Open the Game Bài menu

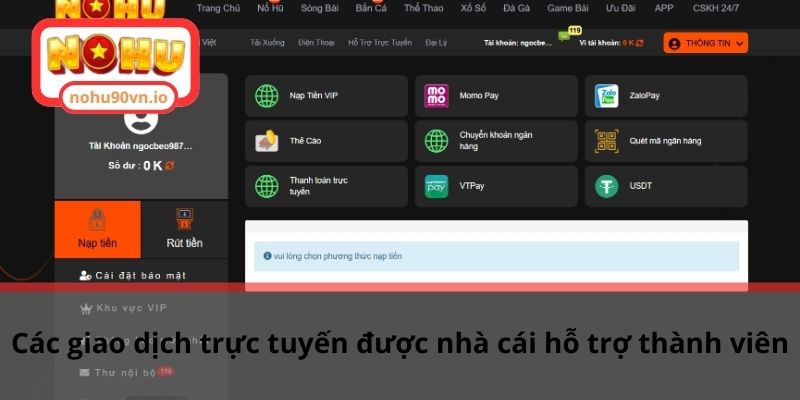pyautogui.click(x=568, y=8)
